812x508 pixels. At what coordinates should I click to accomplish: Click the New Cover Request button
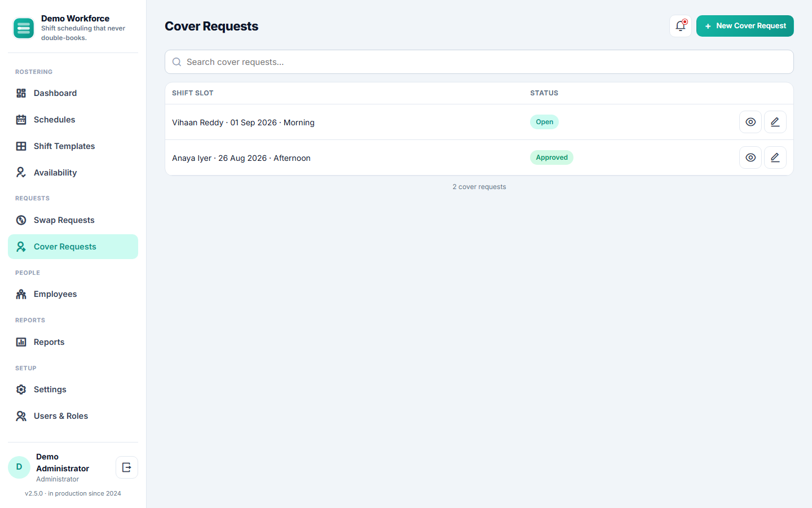[x=745, y=26]
